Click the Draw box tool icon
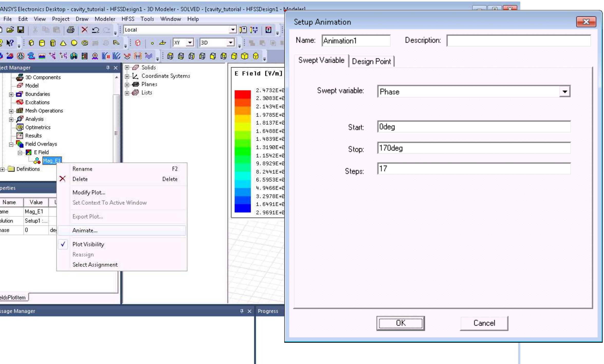Image resolution: width=604 pixels, height=364 pixels. coord(31,43)
